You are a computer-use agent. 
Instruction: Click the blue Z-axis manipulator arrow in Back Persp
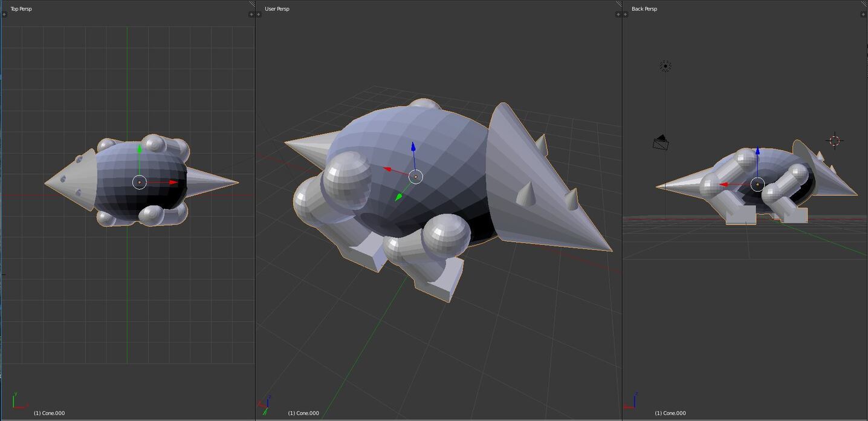coord(757,151)
